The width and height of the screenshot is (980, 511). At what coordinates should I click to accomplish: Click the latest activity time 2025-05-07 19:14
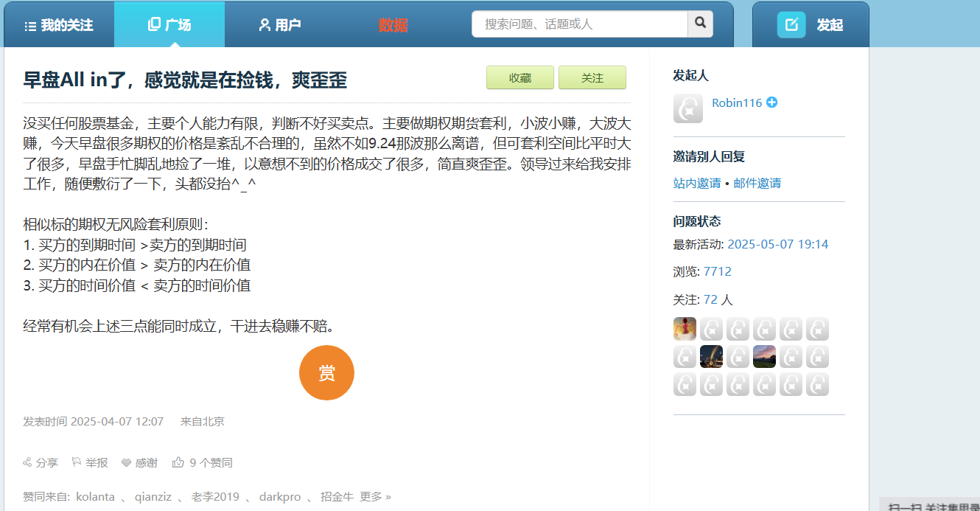[x=777, y=244]
